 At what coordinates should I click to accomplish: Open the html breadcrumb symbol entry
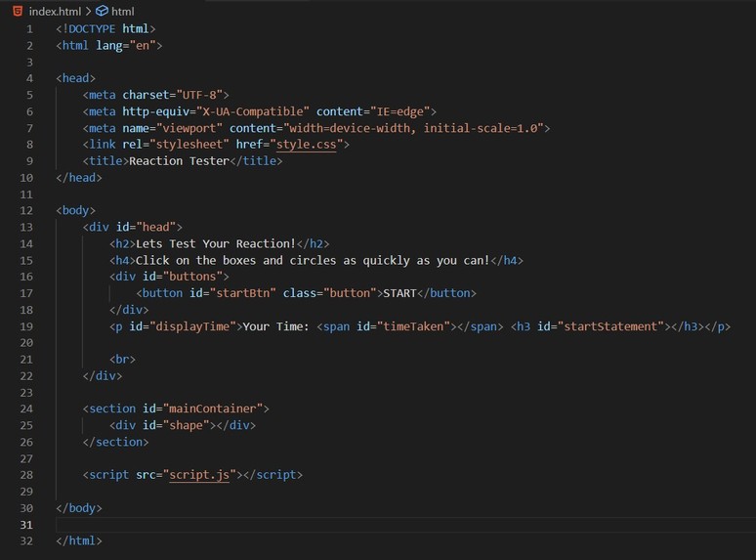[x=123, y=11]
